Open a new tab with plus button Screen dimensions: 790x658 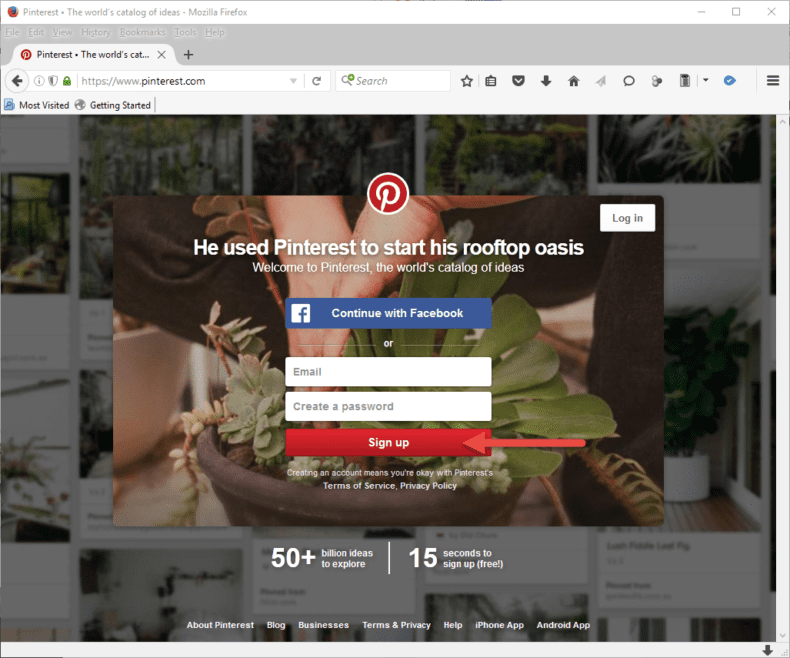[188, 55]
